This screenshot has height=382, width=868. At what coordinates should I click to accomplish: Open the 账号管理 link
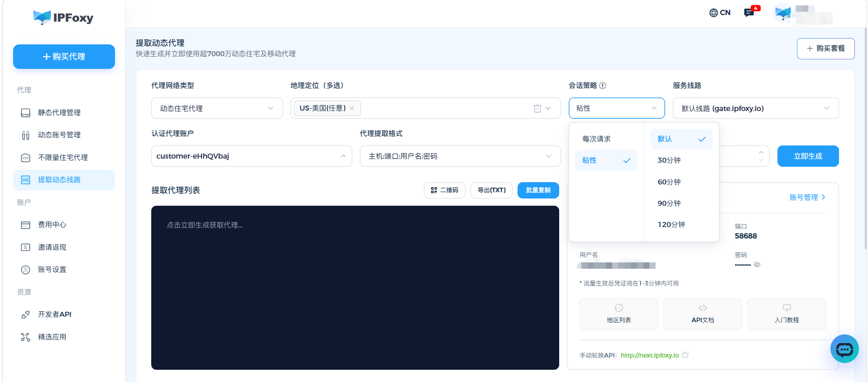pos(807,198)
